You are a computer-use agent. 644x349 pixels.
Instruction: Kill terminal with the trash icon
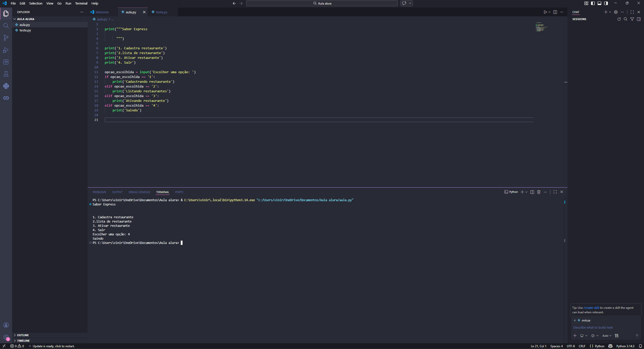pos(539,192)
